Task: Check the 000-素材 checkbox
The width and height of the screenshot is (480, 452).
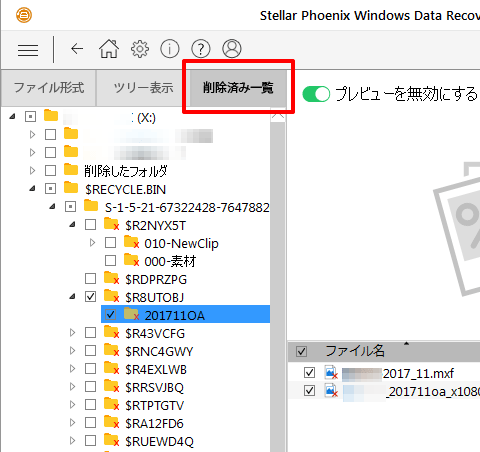Action: tap(110, 261)
